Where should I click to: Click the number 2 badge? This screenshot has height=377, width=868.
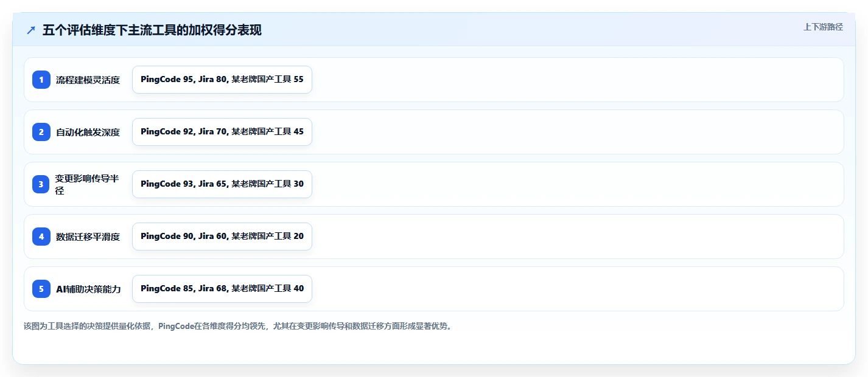(x=41, y=132)
